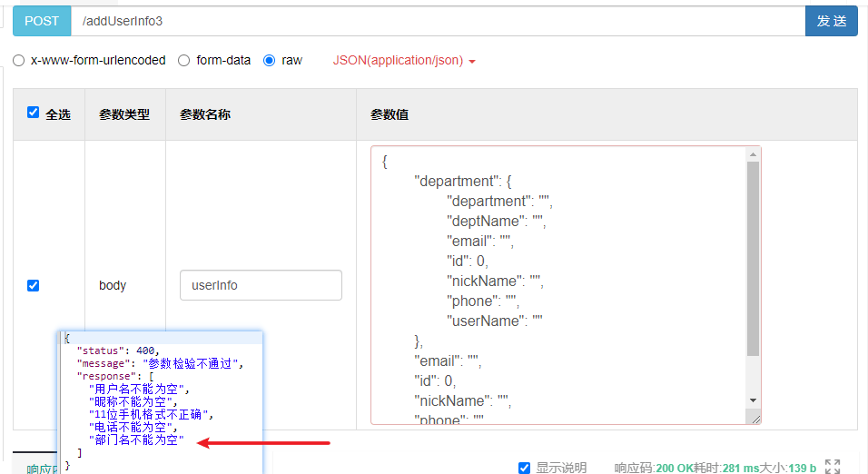868x474 pixels.
Task: Click the userInfo parameter name field
Action: click(261, 285)
